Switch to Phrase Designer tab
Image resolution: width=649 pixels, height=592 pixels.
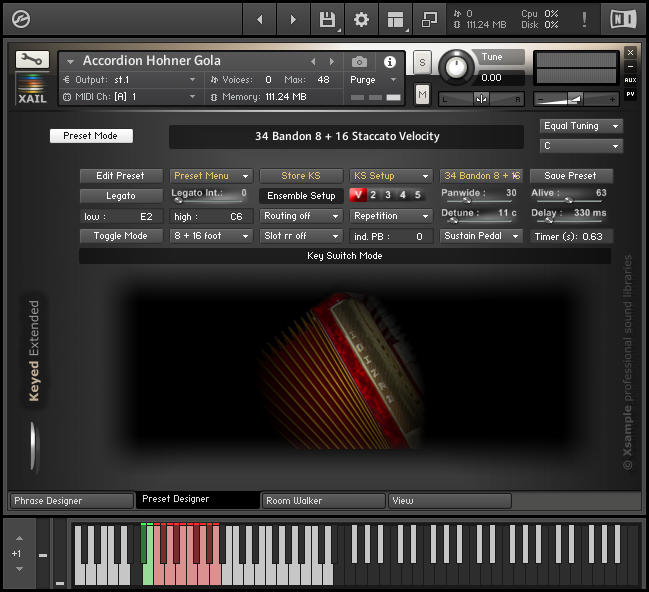click(x=72, y=501)
